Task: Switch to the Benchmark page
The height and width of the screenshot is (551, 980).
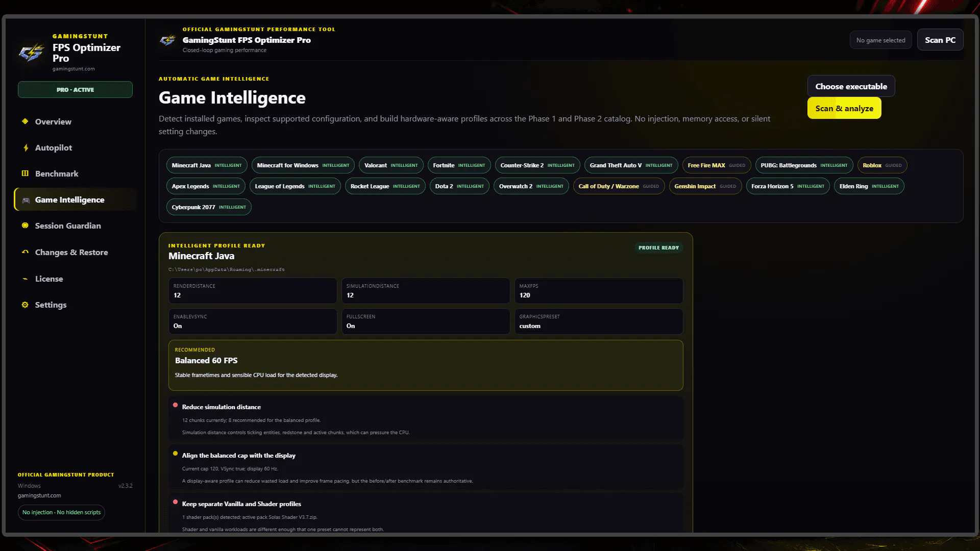Action: (76, 173)
